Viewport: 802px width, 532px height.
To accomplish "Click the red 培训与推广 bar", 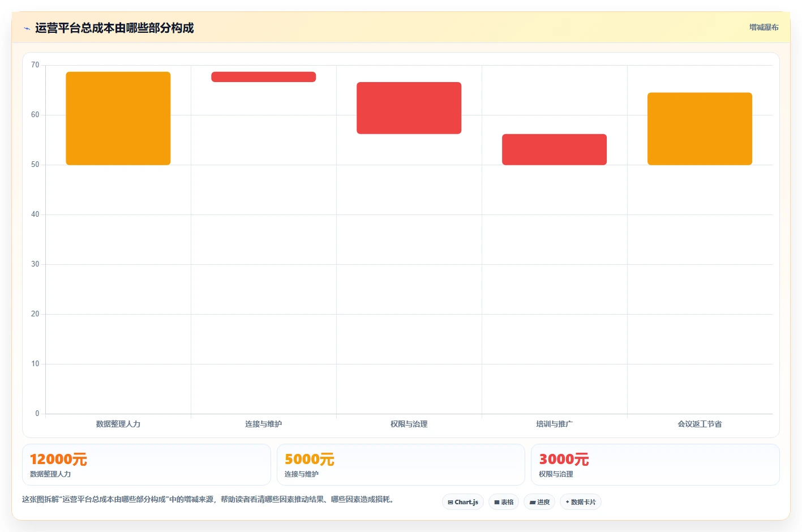I will [x=555, y=149].
